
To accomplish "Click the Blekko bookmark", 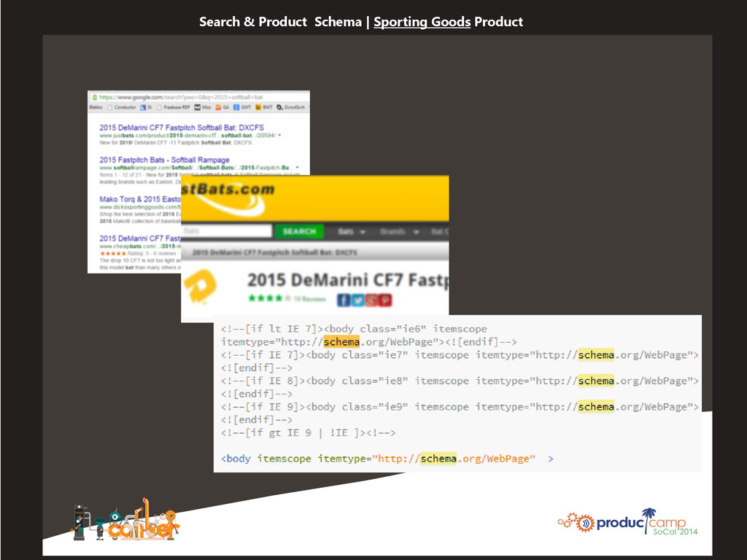I will (96, 108).
